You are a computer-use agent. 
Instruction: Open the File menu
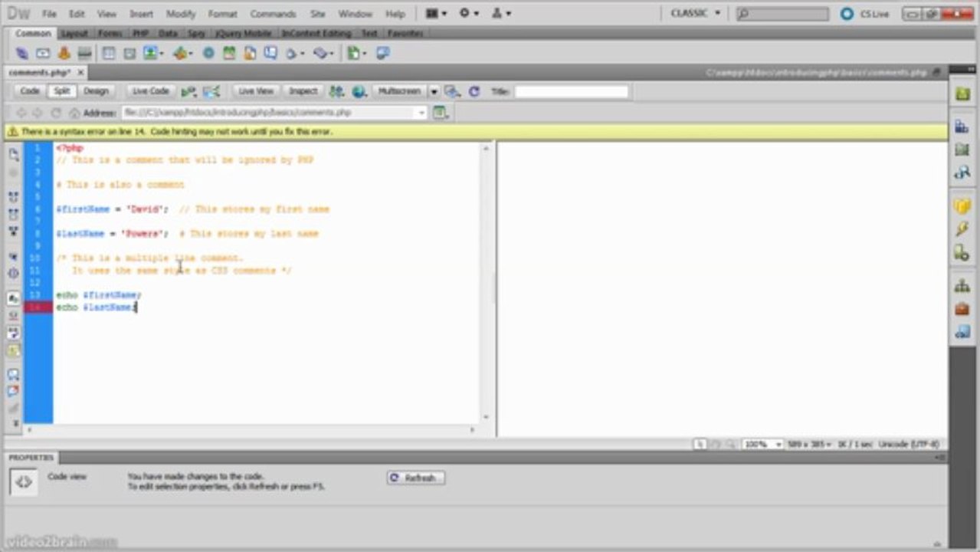click(x=49, y=14)
